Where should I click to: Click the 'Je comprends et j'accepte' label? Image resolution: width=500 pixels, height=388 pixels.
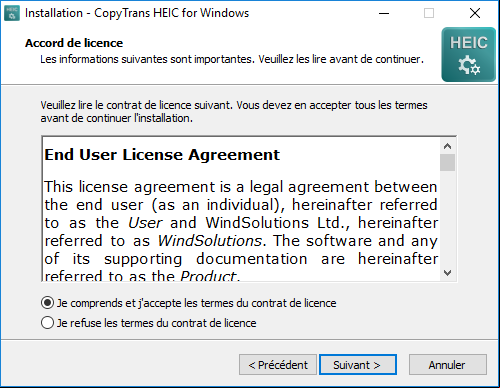point(196,303)
